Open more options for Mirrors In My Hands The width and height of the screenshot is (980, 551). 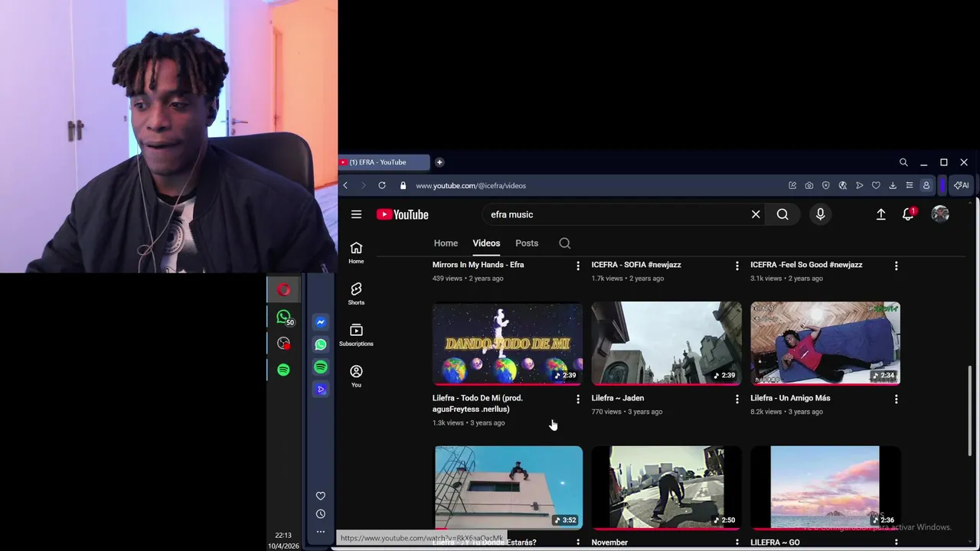578,266
